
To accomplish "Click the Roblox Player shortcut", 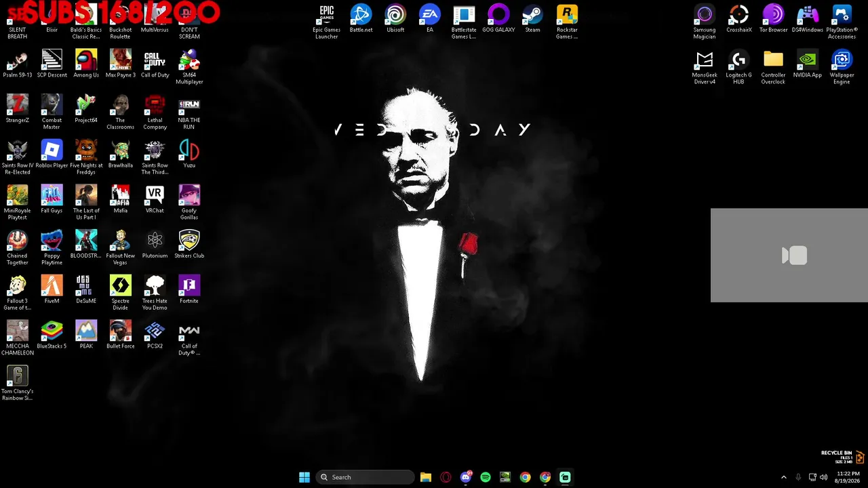I will pyautogui.click(x=52, y=155).
